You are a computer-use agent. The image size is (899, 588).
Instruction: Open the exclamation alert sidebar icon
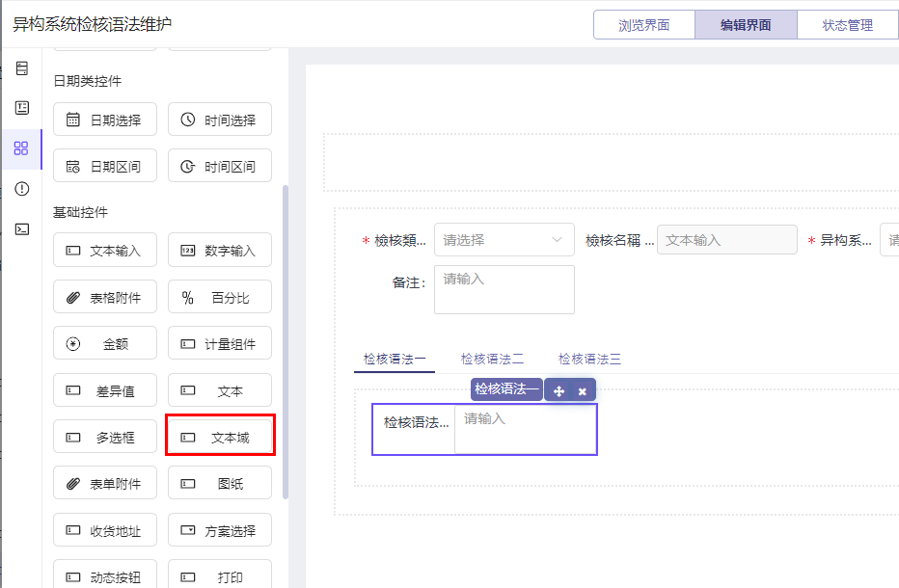22,189
